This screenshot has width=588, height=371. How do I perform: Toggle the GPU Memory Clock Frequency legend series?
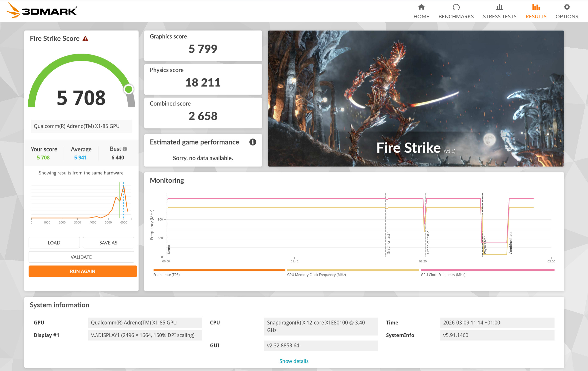[x=316, y=275]
